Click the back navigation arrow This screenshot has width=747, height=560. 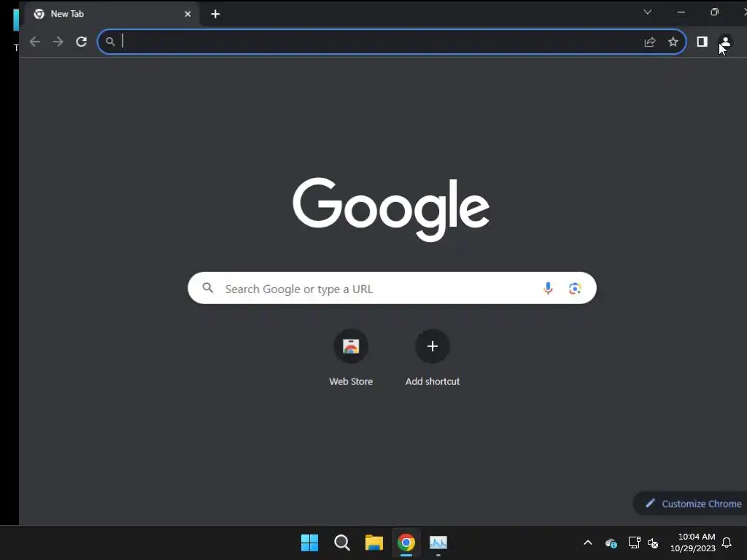(x=35, y=42)
